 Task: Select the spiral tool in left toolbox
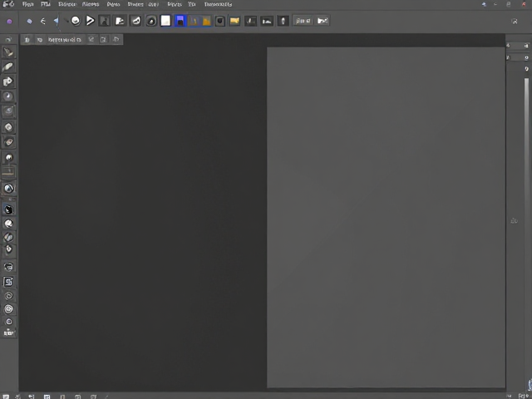pos(9,296)
